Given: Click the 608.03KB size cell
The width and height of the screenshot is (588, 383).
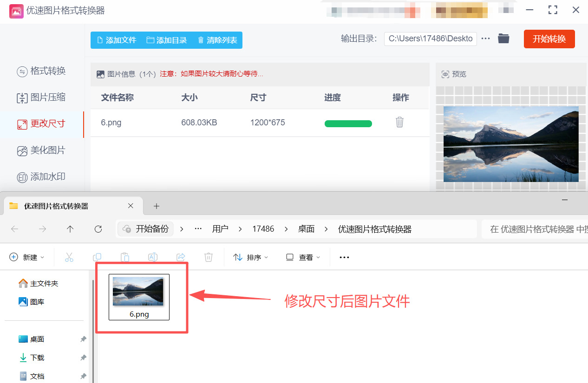Looking at the screenshot, I should [199, 123].
